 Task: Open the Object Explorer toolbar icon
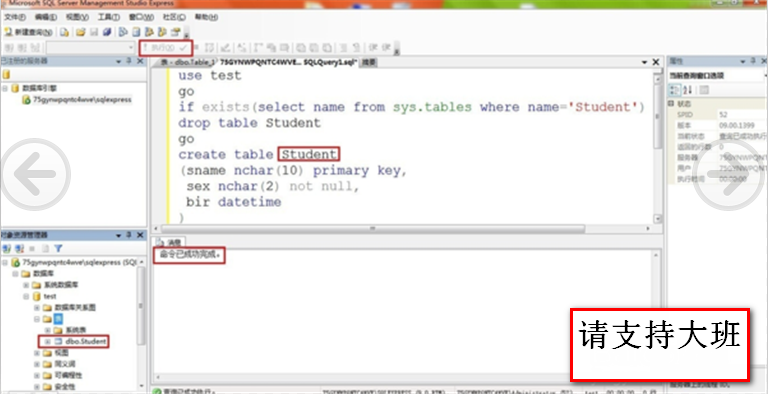point(149,32)
